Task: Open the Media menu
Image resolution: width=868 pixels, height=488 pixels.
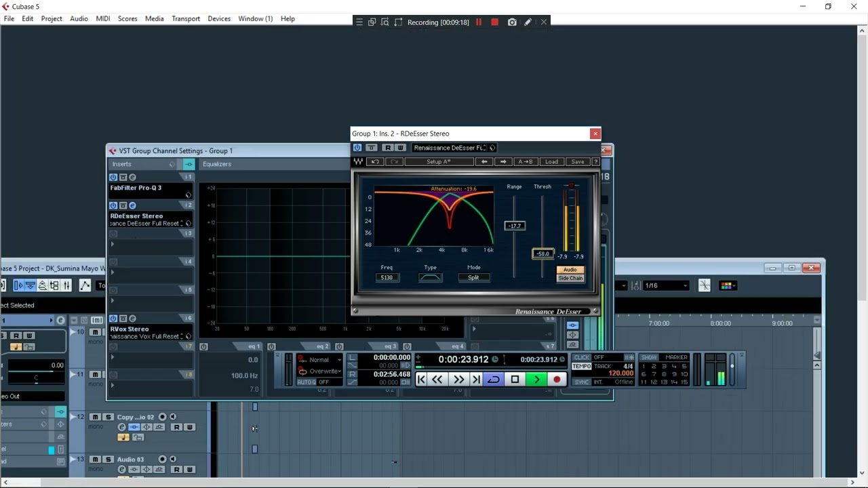Action: [x=155, y=18]
